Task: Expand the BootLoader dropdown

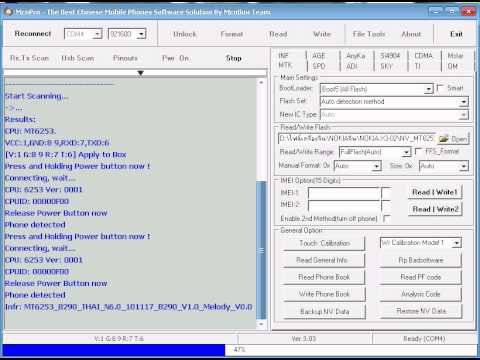Action: click(x=428, y=89)
